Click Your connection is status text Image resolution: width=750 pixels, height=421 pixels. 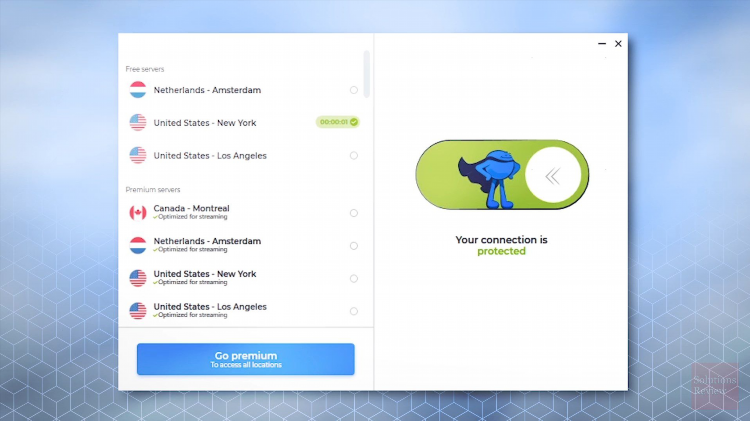pos(501,240)
